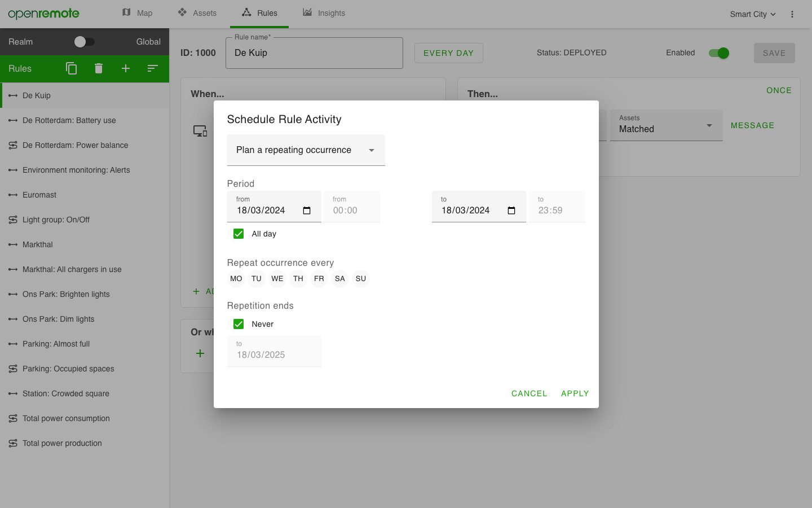The height and width of the screenshot is (508, 812).
Task: Switch to the Map tab
Action: coord(137,13)
